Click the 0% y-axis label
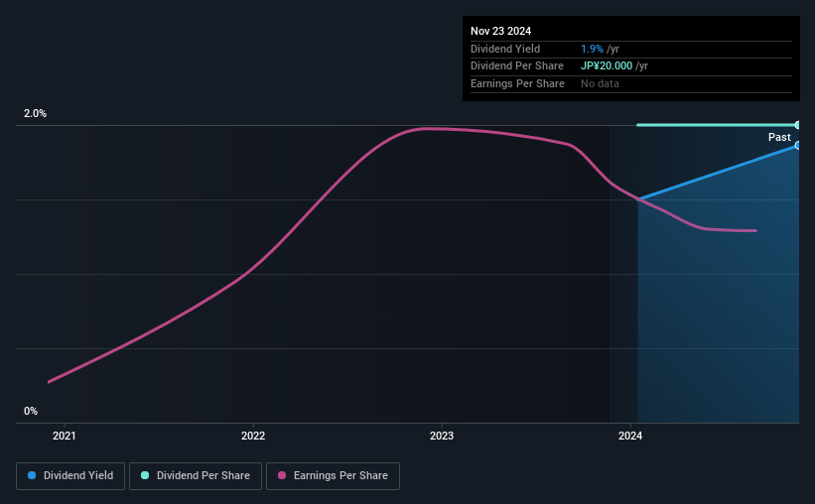Viewport: 815px width, 504px height. [x=31, y=411]
